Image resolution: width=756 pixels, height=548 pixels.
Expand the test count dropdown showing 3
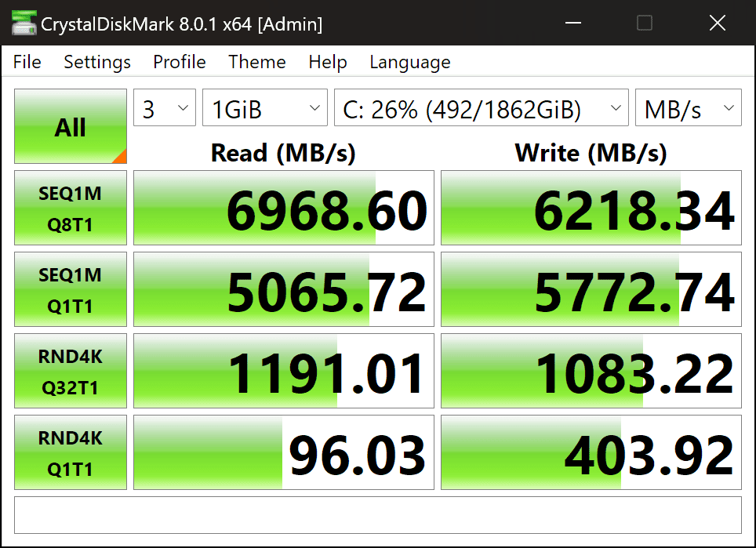pyautogui.click(x=165, y=107)
